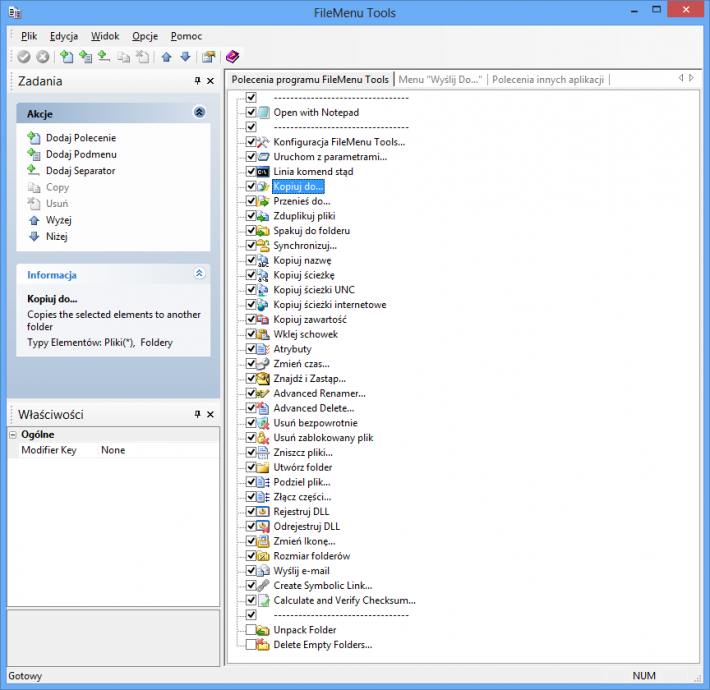The height and width of the screenshot is (690, 710).
Task: Click the Add Separator toolbar icon
Action: click(104, 57)
